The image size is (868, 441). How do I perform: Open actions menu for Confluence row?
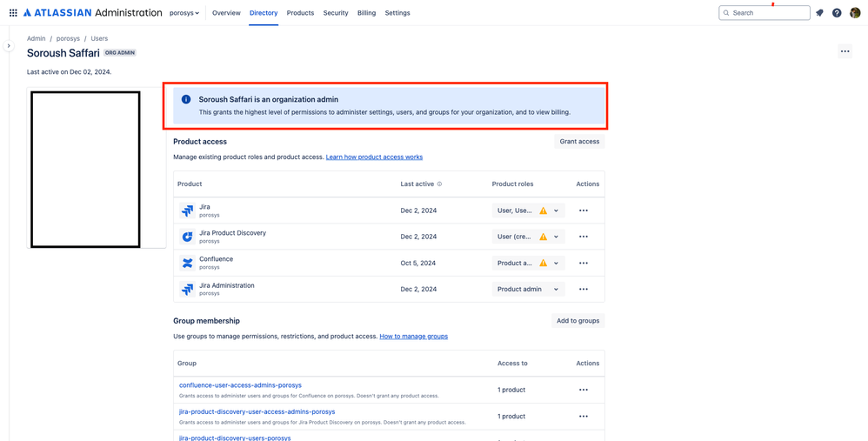pos(583,263)
